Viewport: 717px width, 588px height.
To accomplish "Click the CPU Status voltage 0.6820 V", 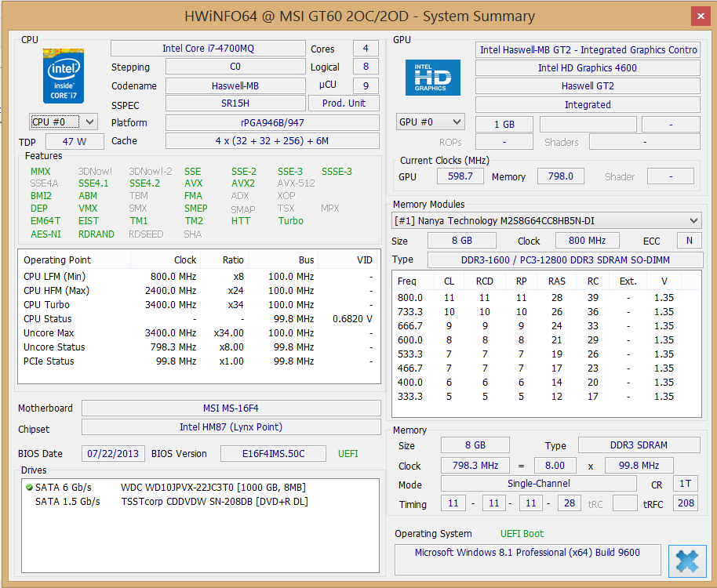I will click(x=352, y=319).
